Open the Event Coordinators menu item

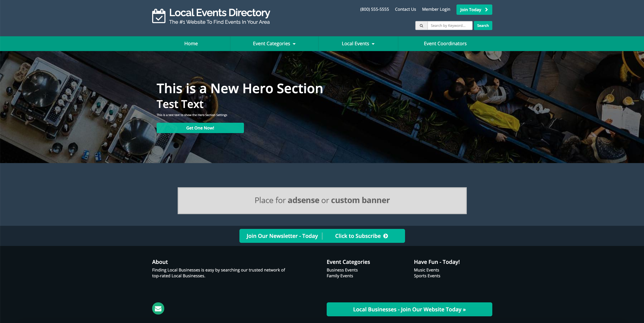tap(445, 43)
